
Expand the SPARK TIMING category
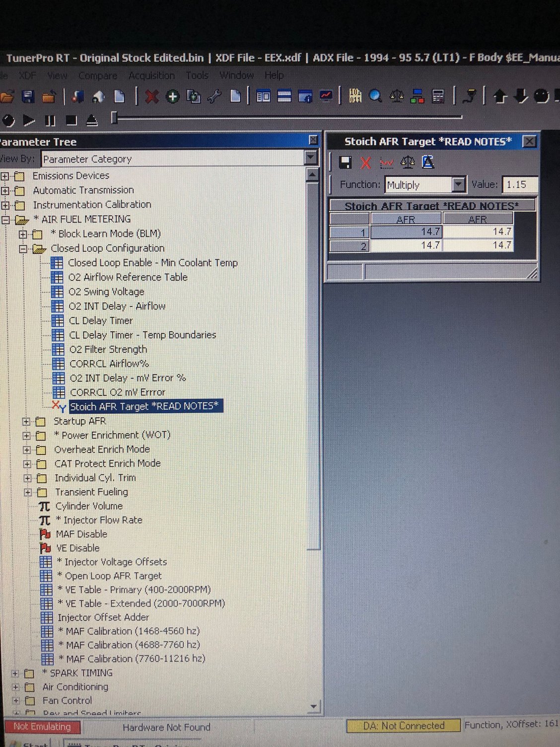(x=15, y=673)
